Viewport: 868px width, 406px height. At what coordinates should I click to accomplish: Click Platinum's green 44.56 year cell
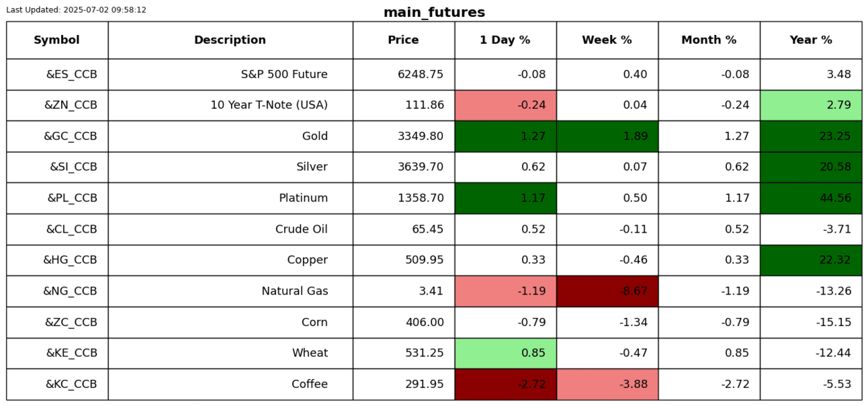click(811, 198)
